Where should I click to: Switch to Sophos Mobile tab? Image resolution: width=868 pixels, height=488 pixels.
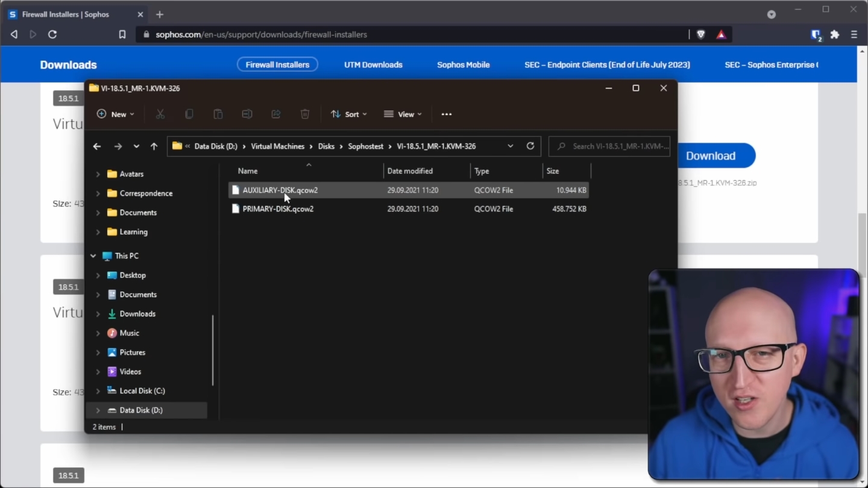coord(464,64)
